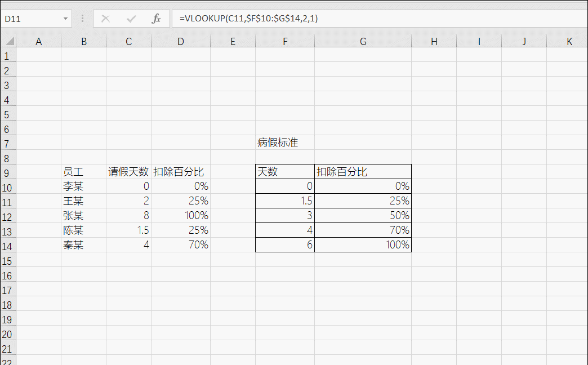Select column C header
Viewport: 588px width, 365px height.
[x=128, y=41]
